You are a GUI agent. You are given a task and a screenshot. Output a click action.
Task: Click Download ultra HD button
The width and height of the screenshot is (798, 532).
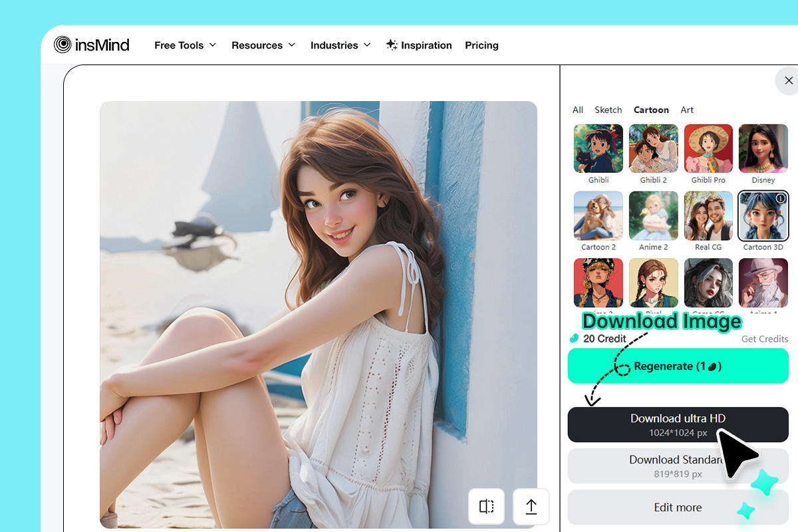pyautogui.click(x=678, y=425)
